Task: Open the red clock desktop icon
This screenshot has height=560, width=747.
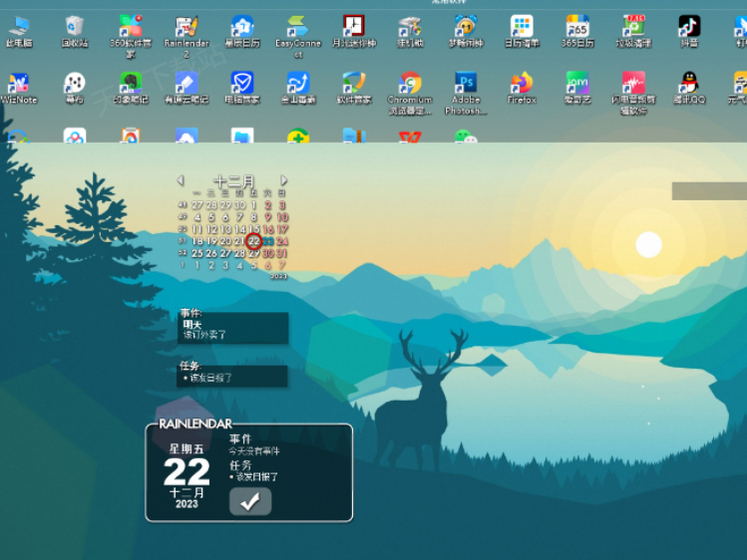Action: pos(354,32)
